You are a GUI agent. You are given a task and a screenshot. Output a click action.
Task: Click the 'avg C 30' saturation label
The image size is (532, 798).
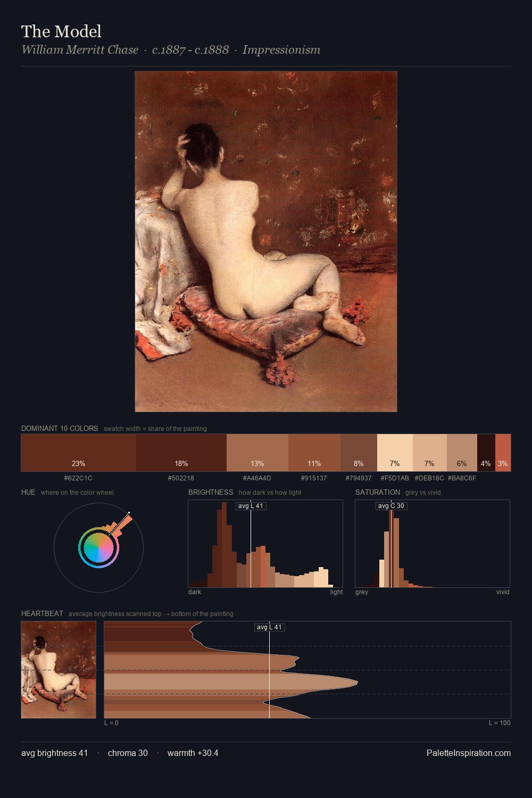coord(392,506)
